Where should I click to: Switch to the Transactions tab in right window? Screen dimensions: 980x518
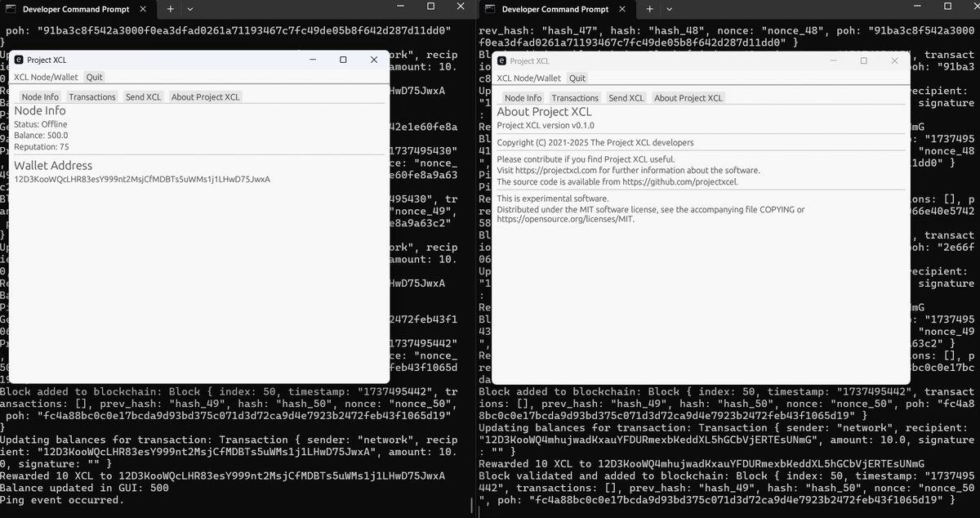[x=575, y=97]
